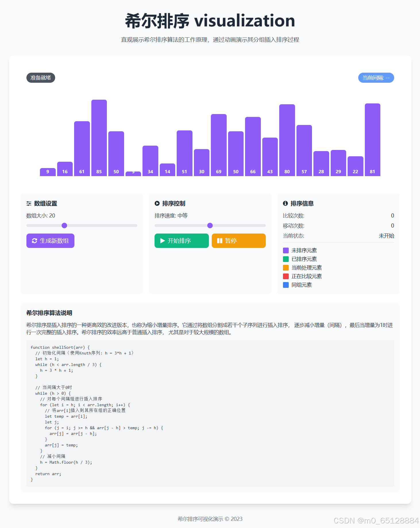Adjust the 排序速度 slider handle

tap(210, 226)
